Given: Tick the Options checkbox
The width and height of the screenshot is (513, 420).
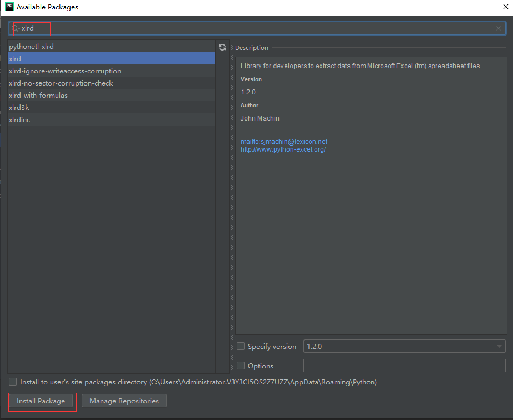Looking at the screenshot, I should (x=241, y=366).
